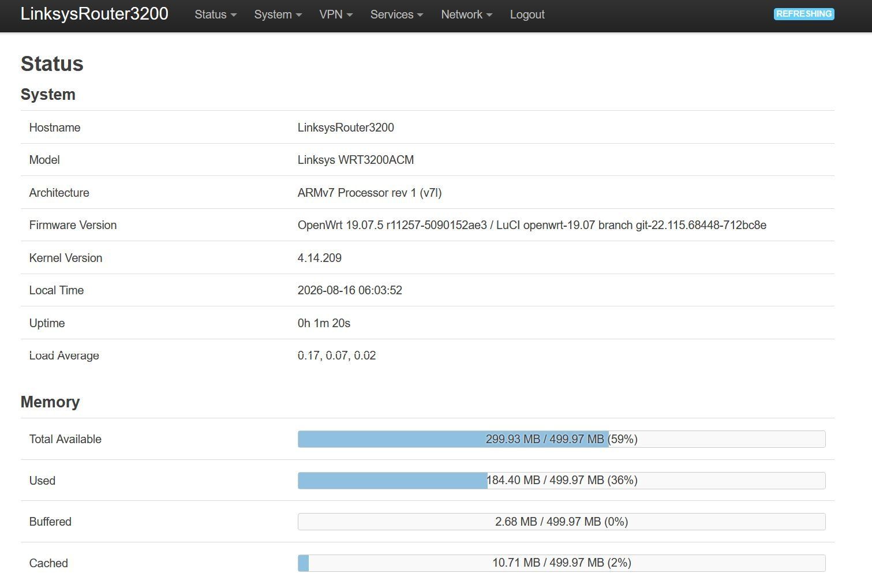Click the Used memory row label
This screenshot has width=872, height=588.
click(x=42, y=481)
